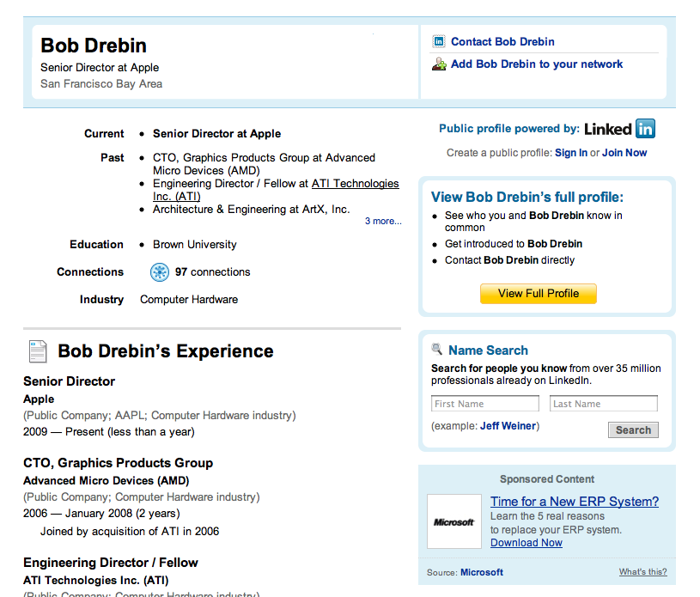Click the Bob Drebin name heading
Image resolution: width=700 pixels, height=597 pixels.
coord(94,46)
